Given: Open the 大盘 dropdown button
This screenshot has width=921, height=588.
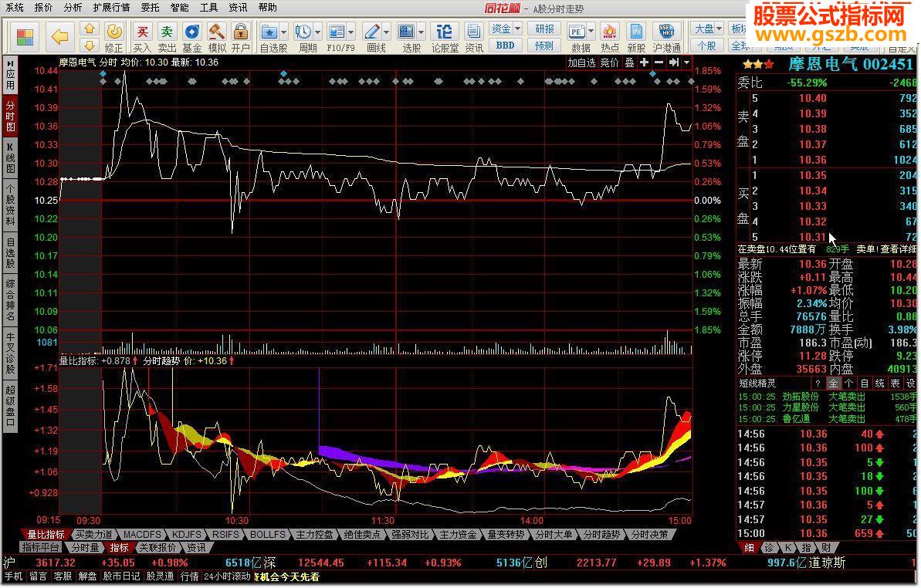Looking at the screenshot, I should point(707,29).
